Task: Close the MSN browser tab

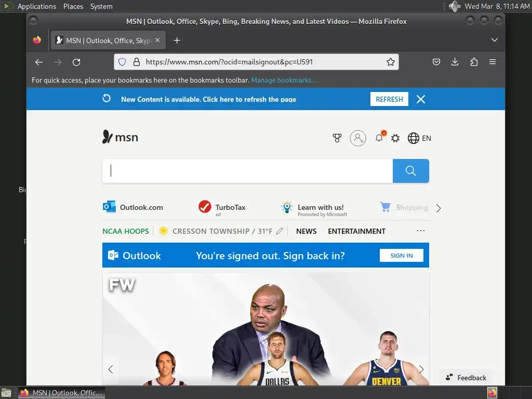Action: pos(157,40)
